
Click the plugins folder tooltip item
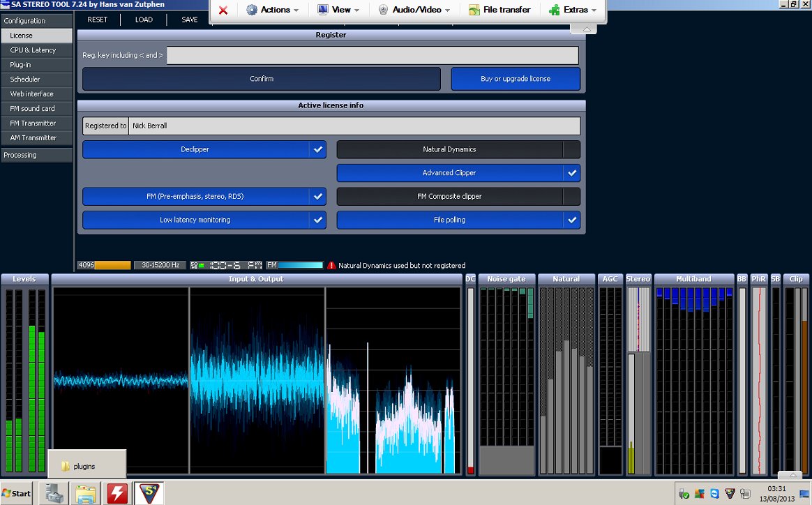tap(87, 466)
